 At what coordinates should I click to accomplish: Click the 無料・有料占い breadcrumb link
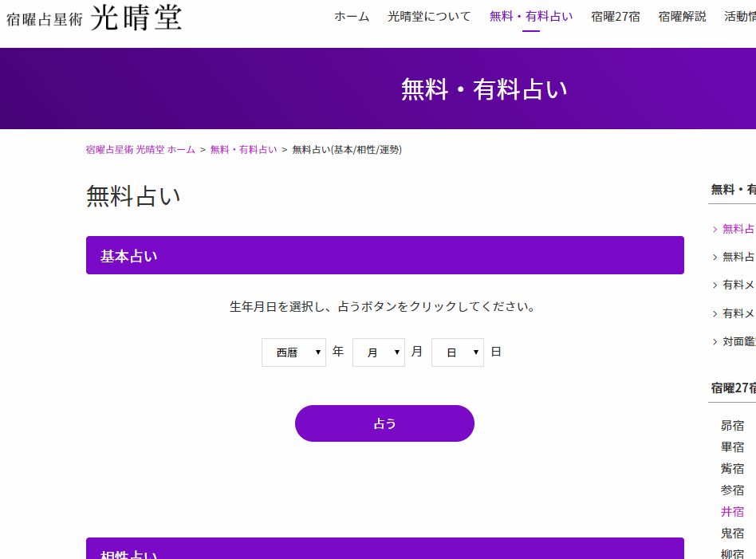[241, 149]
